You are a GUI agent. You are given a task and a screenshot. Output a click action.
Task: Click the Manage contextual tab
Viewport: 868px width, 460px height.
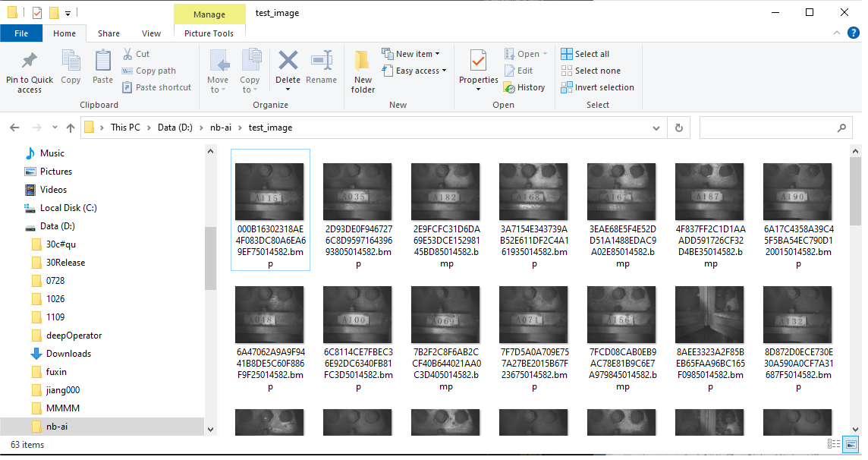point(209,14)
